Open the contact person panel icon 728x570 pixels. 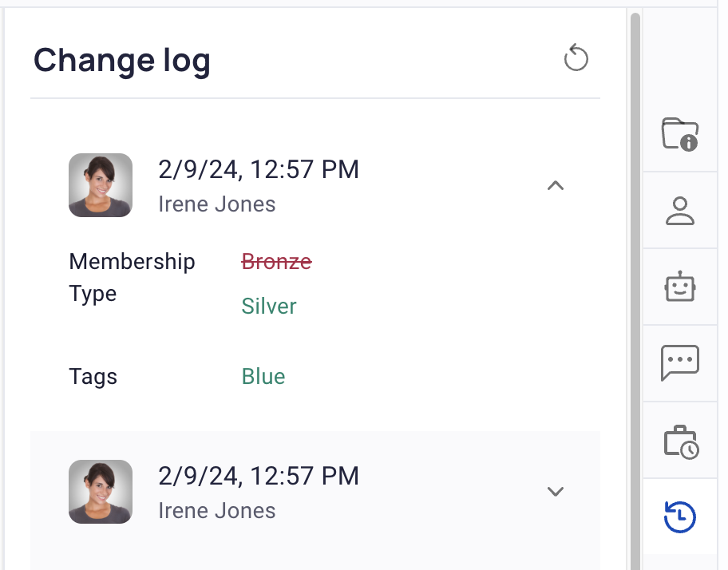pos(680,211)
